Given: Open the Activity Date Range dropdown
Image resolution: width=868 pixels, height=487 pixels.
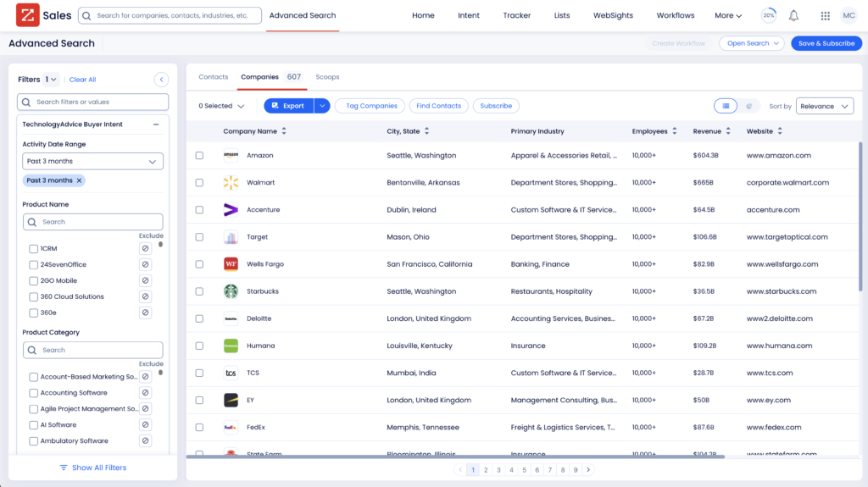Looking at the screenshot, I should pyautogui.click(x=93, y=161).
